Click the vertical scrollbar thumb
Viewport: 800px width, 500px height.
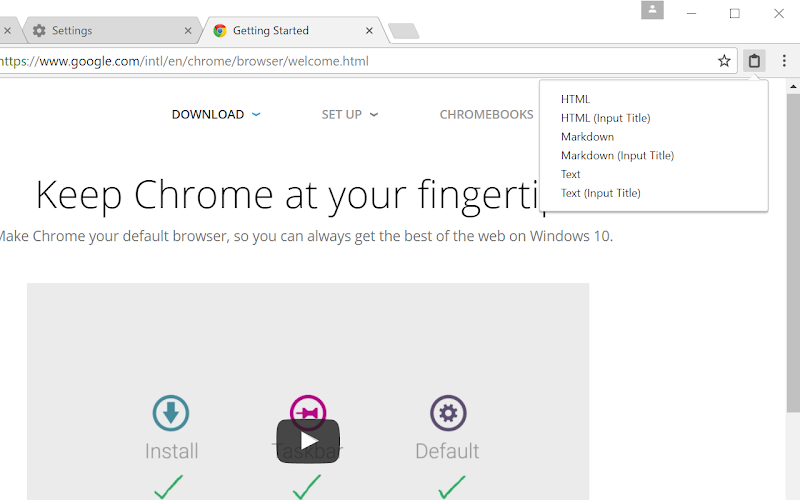pos(793,253)
